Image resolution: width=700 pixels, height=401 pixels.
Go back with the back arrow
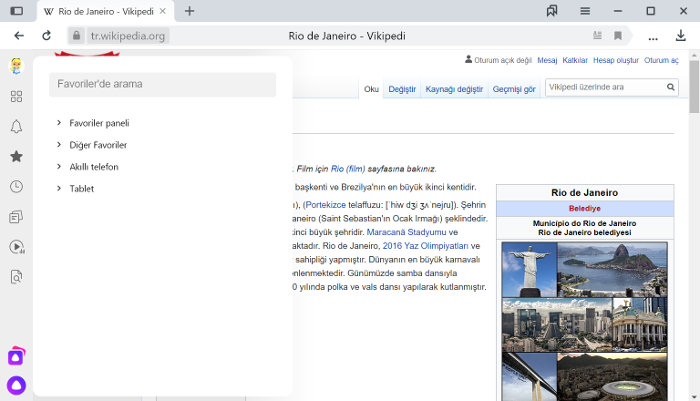click(x=19, y=36)
